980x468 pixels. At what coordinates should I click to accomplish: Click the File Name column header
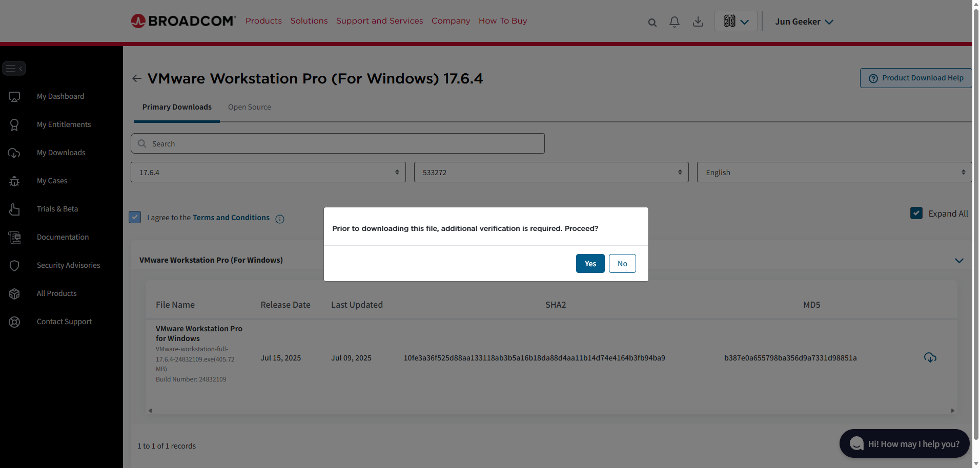[175, 305]
